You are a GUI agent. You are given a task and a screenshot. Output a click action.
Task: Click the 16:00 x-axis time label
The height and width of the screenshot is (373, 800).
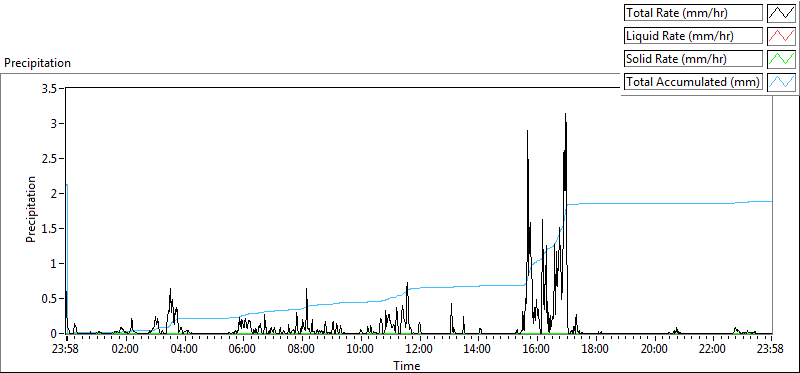pyautogui.click(x=537, y=350)
